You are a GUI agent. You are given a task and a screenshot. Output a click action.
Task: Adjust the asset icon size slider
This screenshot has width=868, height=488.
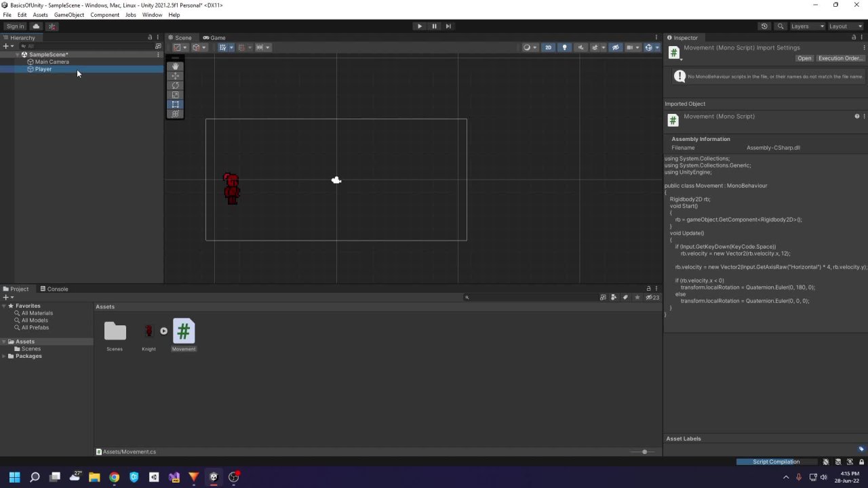pyautogui.click(x=644, y=452)
